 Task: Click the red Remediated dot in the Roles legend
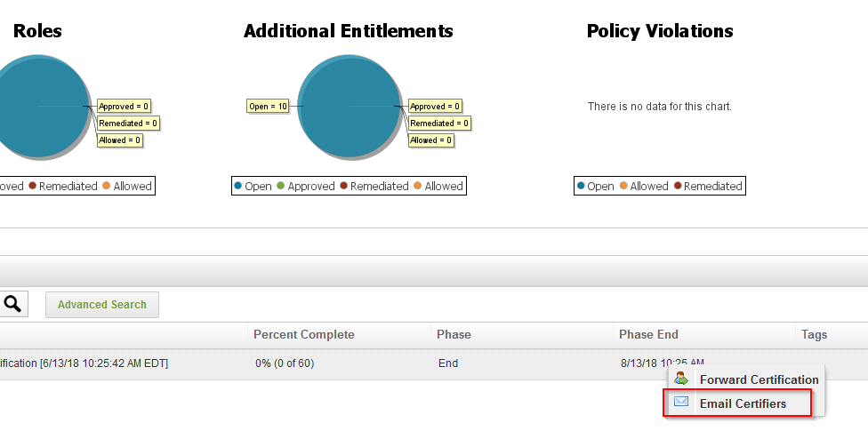pyautogui.click(x=32, y=187)
